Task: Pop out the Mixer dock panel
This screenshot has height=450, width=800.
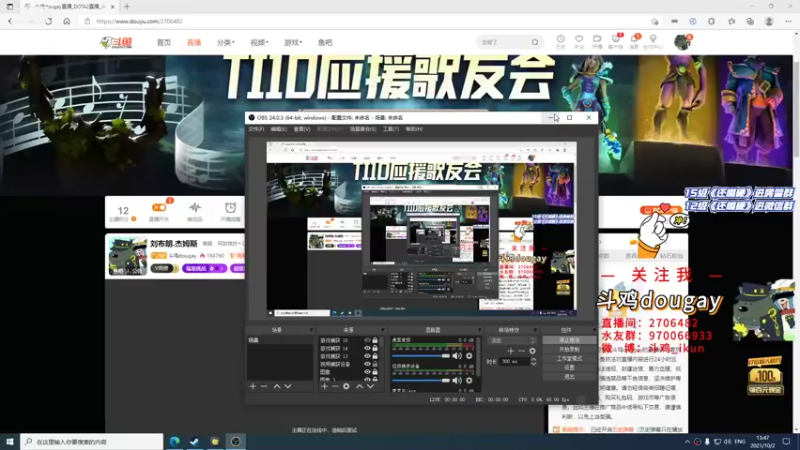Action: coord(479,330)
